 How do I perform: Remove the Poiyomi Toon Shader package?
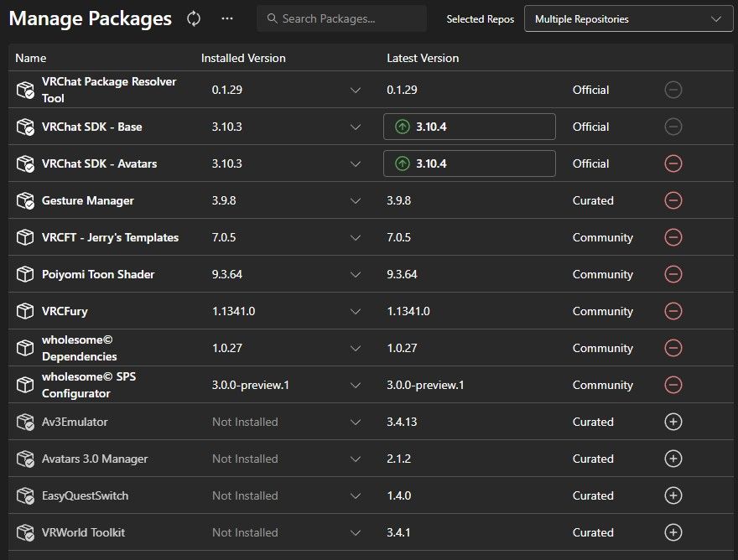pyautogui.click(x=673, y=274)
